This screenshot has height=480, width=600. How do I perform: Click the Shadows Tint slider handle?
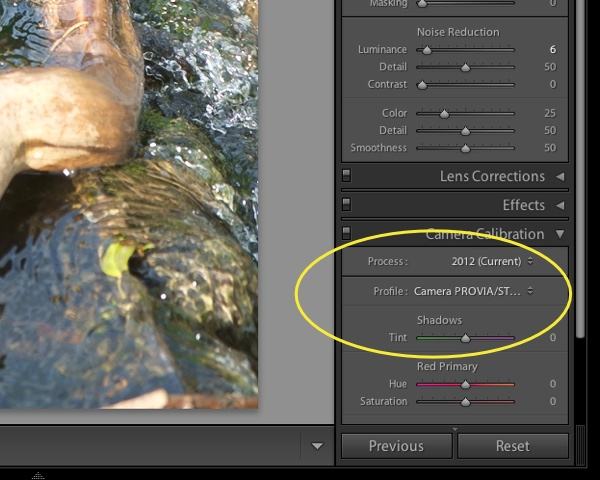pos(465,338)
